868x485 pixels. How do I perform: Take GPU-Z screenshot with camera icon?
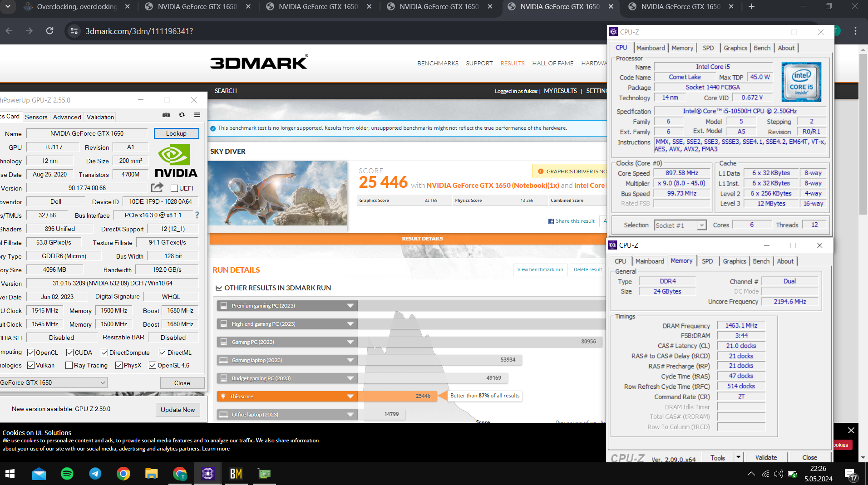point(166,115)
